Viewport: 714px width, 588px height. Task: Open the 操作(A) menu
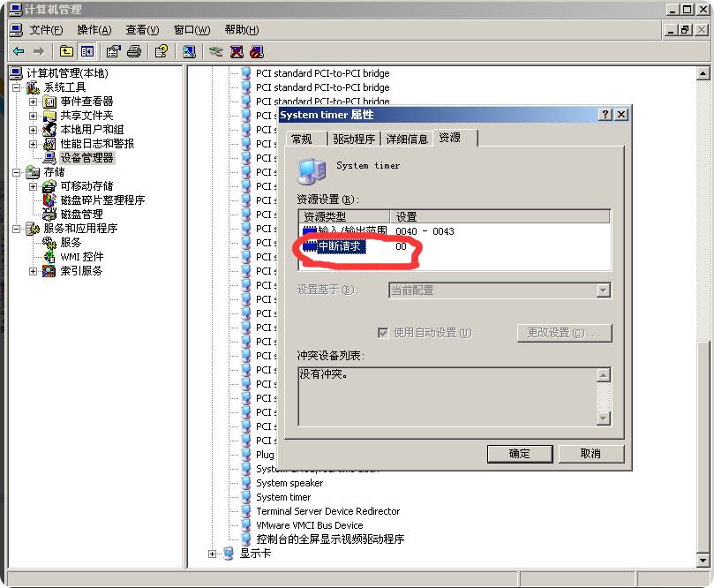point(94,30)
